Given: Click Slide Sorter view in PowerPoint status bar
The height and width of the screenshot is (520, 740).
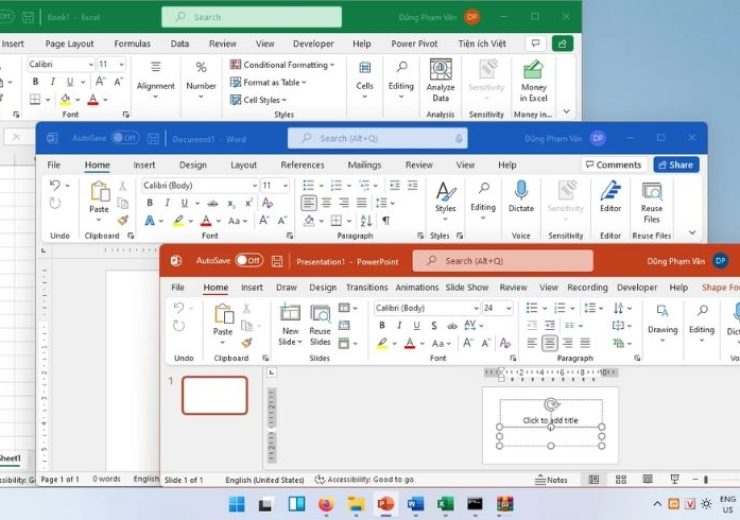Looking at the screenshot, I should (x=621, y=479).
